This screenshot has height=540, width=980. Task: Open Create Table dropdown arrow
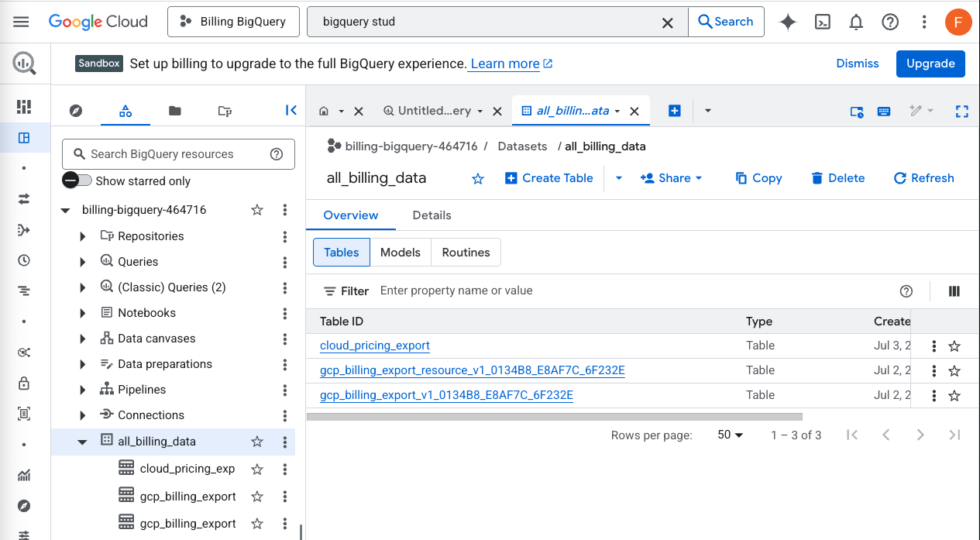pyautogui.click(x=618, y=178)
